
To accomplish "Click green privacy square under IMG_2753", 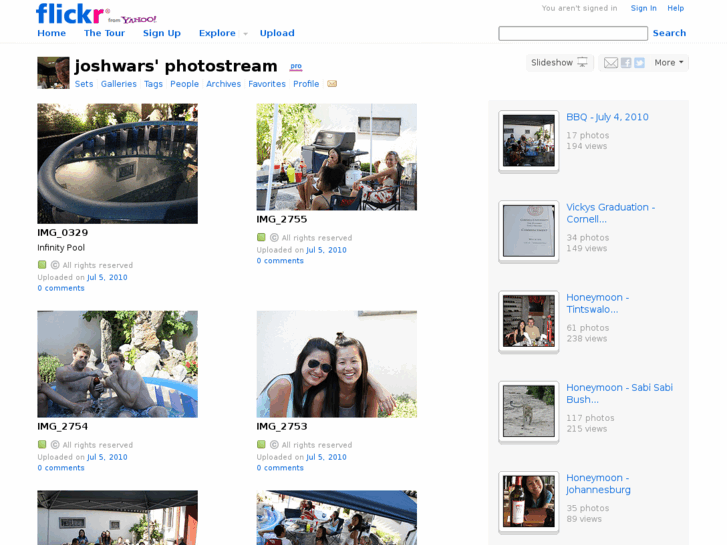I will pos(261,444).
